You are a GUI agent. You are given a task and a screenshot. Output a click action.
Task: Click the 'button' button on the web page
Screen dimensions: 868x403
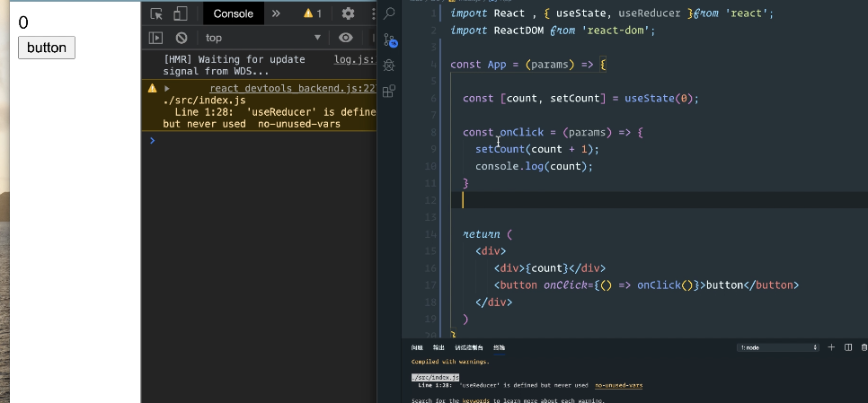(47, 48)
